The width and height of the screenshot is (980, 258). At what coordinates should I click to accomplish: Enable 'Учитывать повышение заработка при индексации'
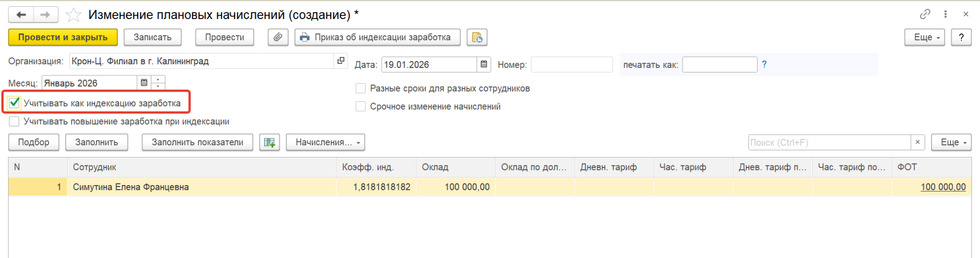click(15, 121)
